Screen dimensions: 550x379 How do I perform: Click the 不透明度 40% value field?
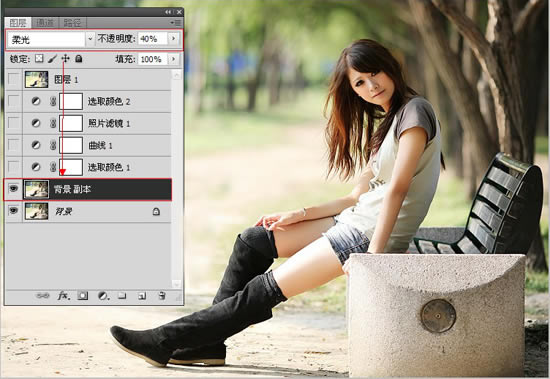[x=153, y=39]
